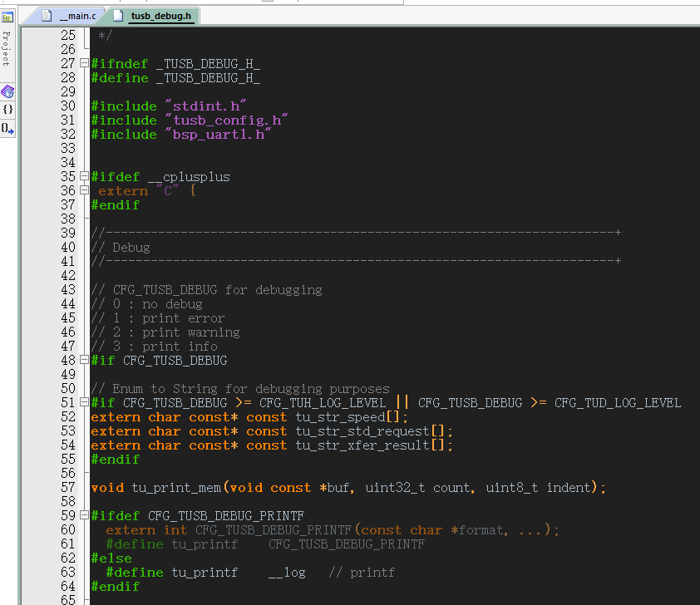Viewport: 700px width, 605px height.
Task: Open the Books panel icon
Action: click(x=7, y=92)
